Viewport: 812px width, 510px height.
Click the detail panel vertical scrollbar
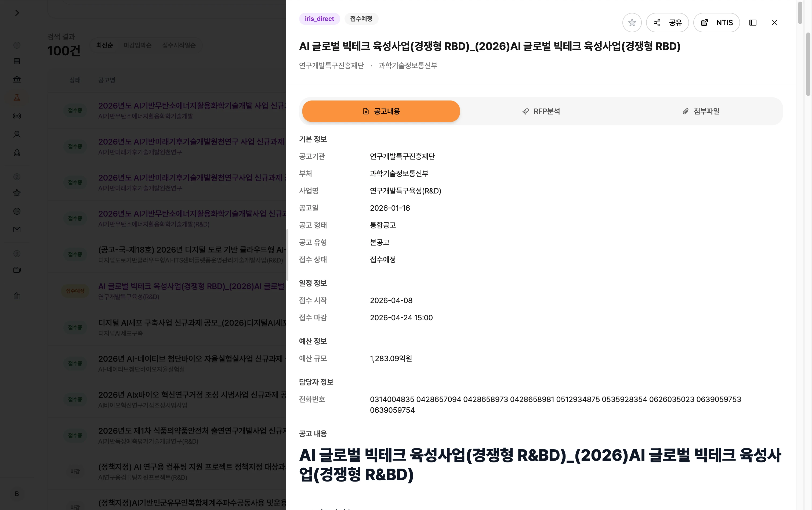pos(800,12)
